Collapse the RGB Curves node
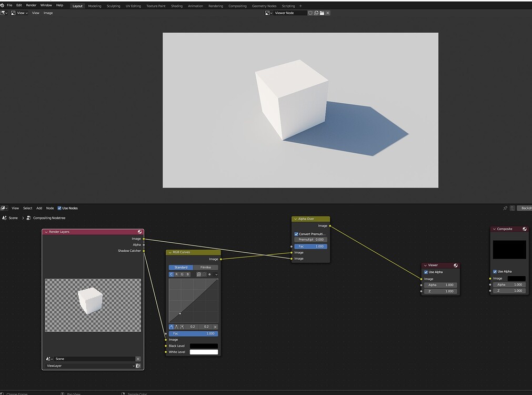 coord(170,252)
